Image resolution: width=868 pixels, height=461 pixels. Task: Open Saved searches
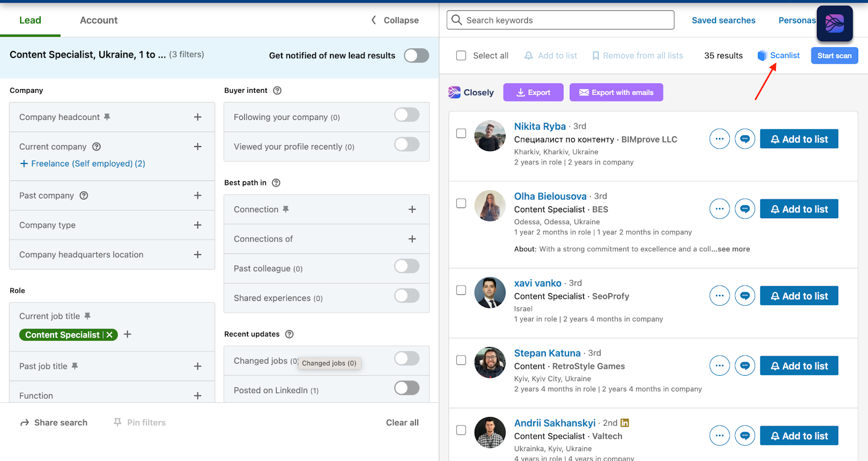click(723, 20)
